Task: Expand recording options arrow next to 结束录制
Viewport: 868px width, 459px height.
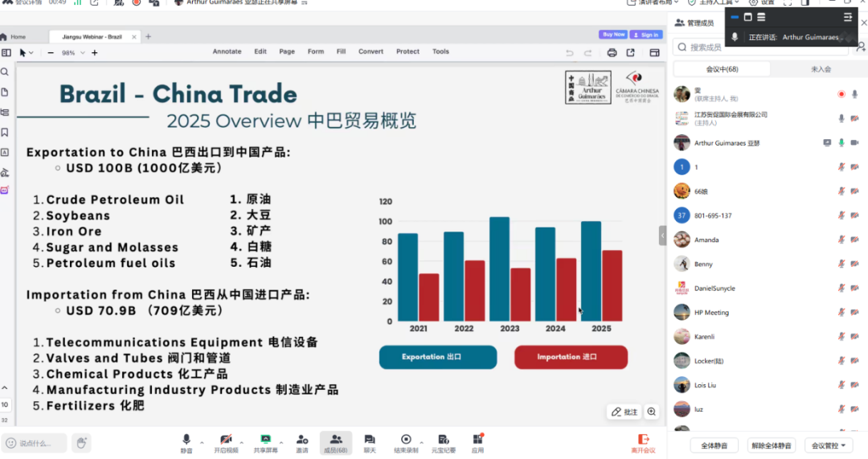Action: click(421, 442)
